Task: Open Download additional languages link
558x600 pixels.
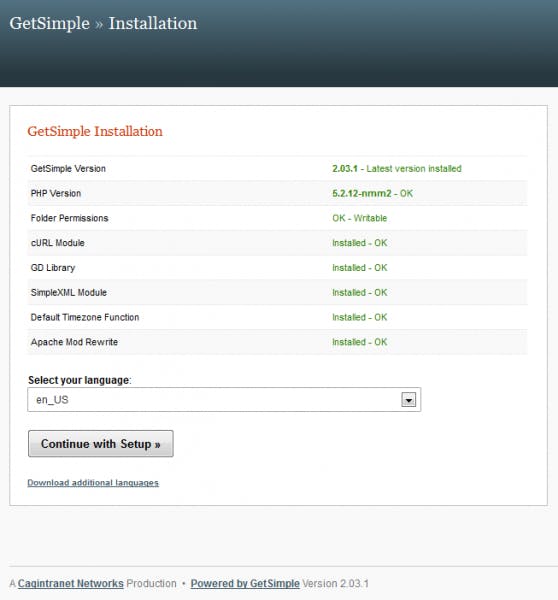Action: coord(93,483)
